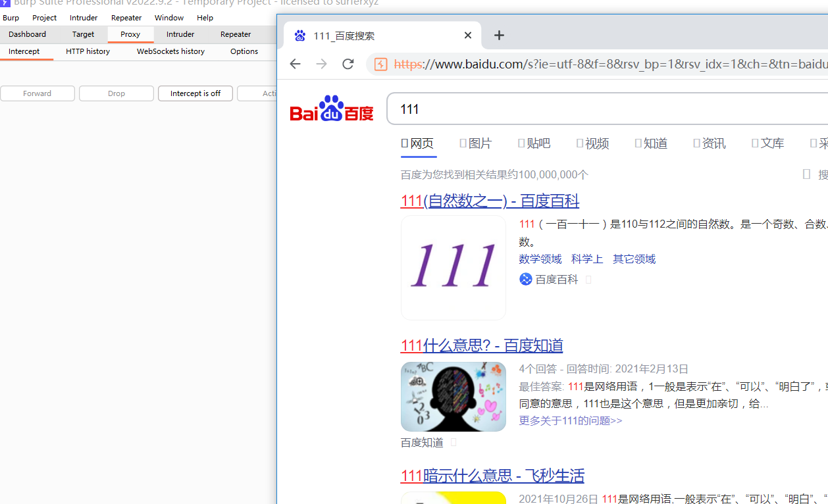Image resolution: width=828 pixels, height=504 pixels.
Task: Open result 111(自然数之一) - 百度百科
Action: pyautogui.click(x=490, y=201)
